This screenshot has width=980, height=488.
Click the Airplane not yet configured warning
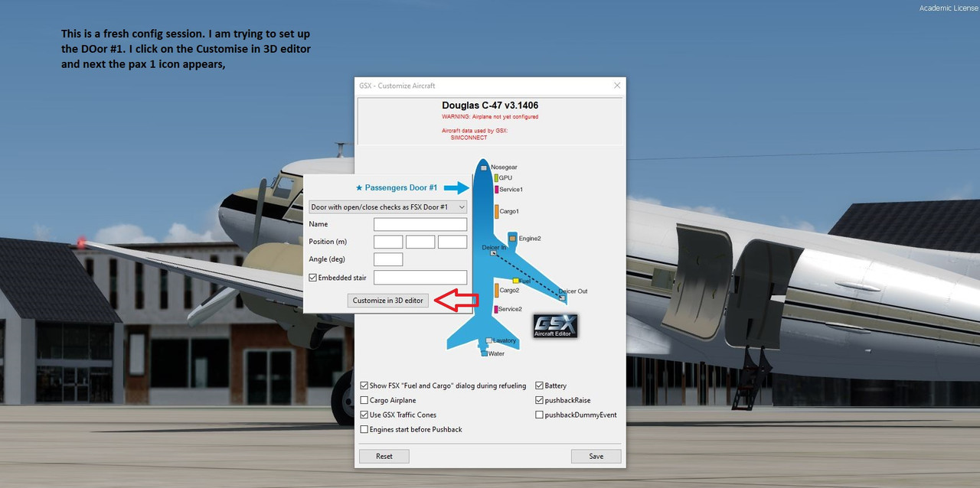[x=490, y=117]
